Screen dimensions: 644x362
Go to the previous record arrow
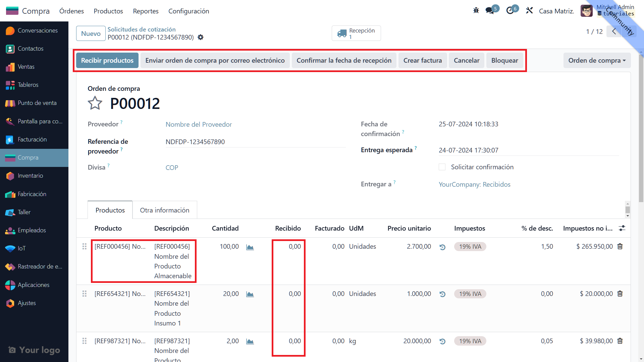[x=614, y=32]
